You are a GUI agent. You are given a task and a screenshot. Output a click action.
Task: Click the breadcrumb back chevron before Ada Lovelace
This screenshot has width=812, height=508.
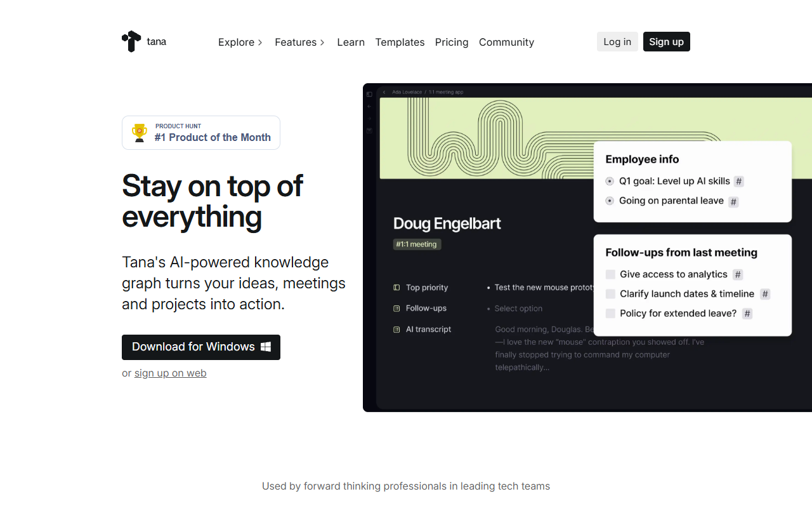[384, 92]
